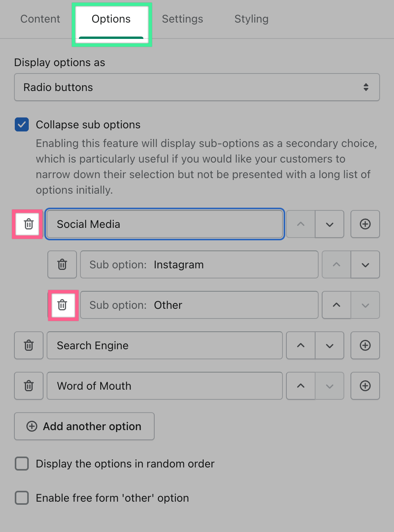394x532 pixels.
Task: Uncheck Collapse sub options checkbox
Action: click(x=22, y=124)
